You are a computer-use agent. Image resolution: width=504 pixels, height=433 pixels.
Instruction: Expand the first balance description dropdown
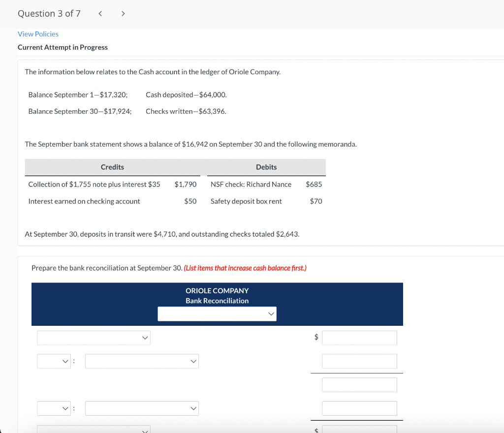[x=94, y=338]
